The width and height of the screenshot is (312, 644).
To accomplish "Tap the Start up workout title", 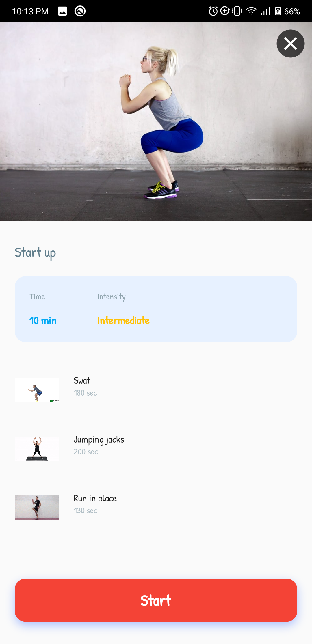I will (x=35, y=253).
